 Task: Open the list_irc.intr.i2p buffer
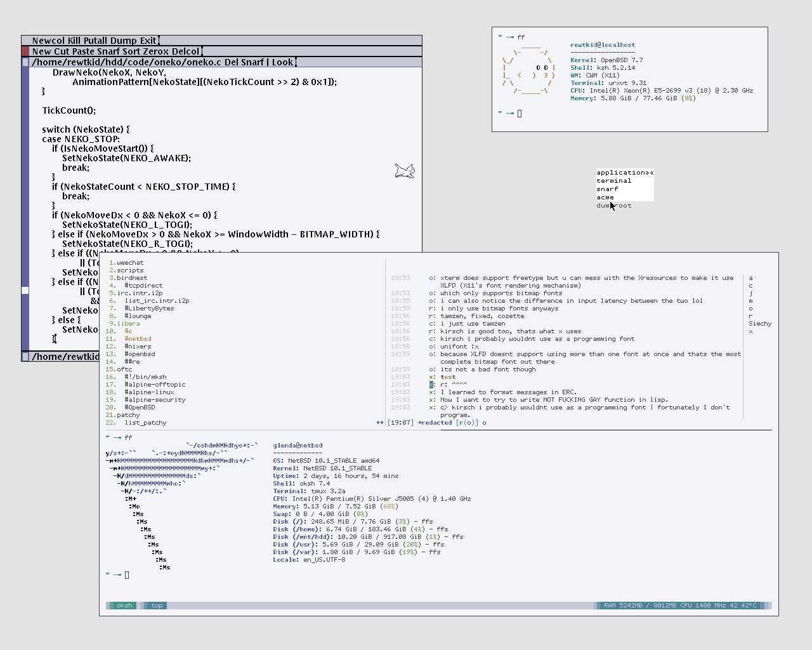tap(157, 301)
